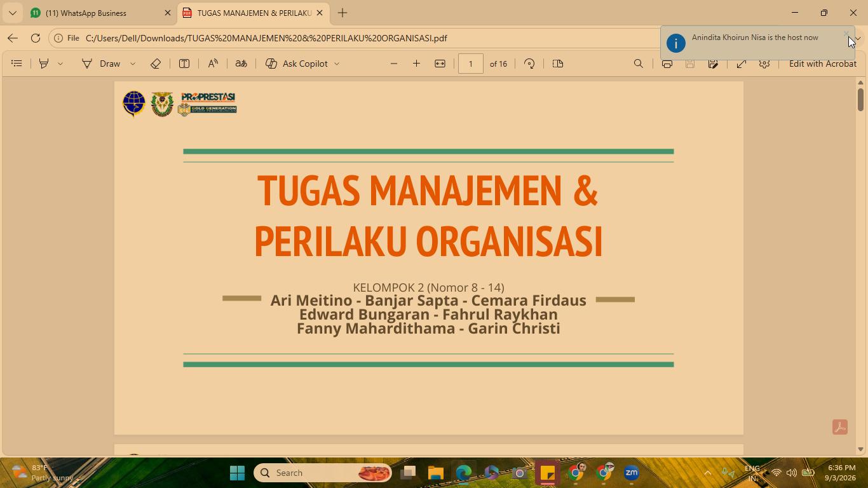This screenshot has width=868, height=488.
Task: Rotate the PDF page
Action: [529, 64]
